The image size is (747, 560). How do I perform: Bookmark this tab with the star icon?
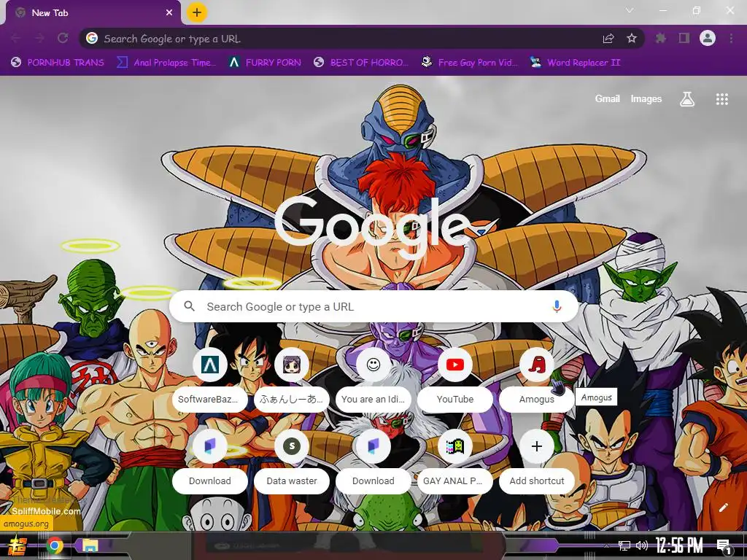(632, 39)
